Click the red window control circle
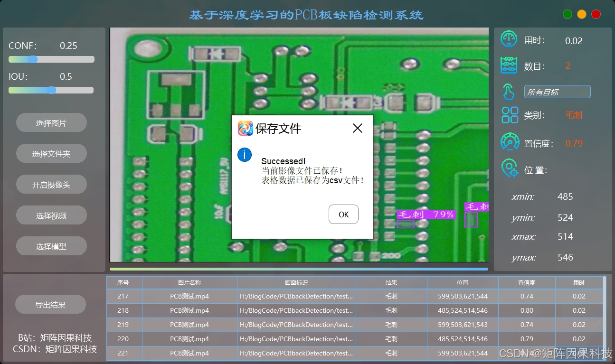 click(x=596, y=14)
